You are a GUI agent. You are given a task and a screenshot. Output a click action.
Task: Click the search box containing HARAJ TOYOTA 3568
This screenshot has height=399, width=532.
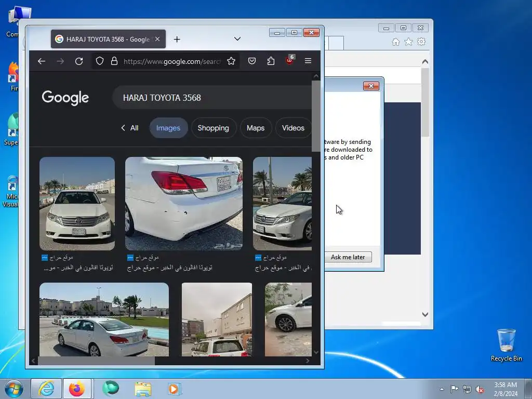pos(212,98)
